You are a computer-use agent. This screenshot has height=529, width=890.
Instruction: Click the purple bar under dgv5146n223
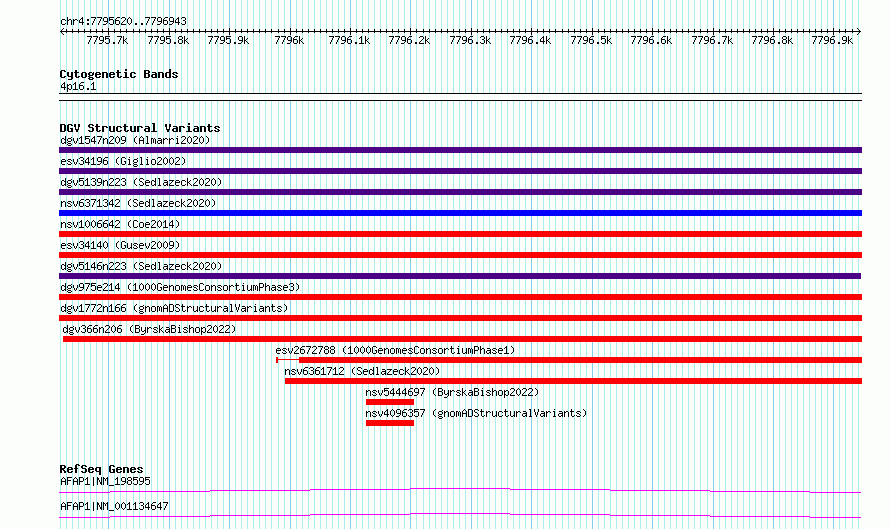pos(460,276)
